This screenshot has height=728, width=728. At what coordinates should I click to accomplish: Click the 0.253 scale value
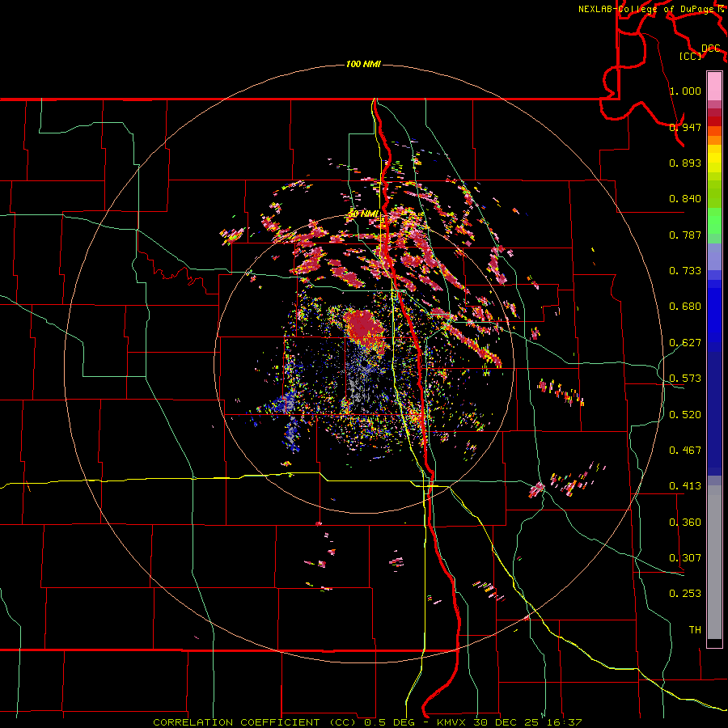point(685,594)
